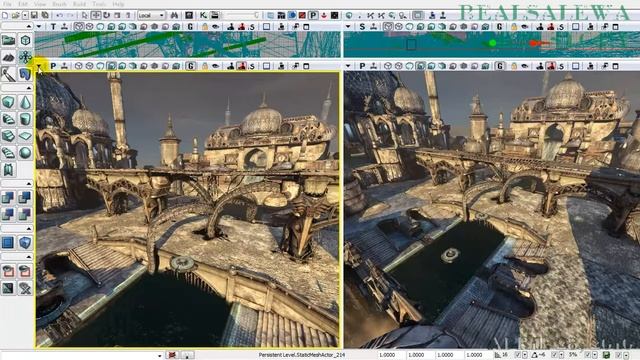Toggle the drag grid snap checkbox beside 16
The height and width of the screenshot is (360, 640).
pos(518,355)
